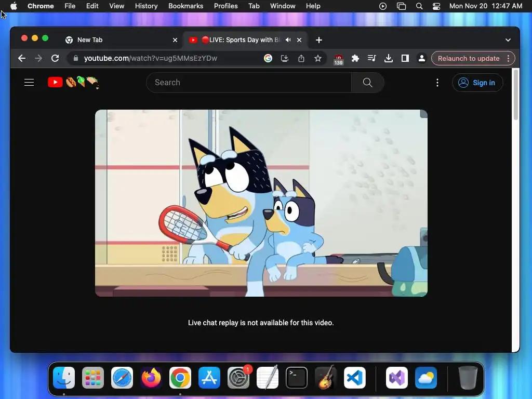Open the Tab menu

[254, 6]
